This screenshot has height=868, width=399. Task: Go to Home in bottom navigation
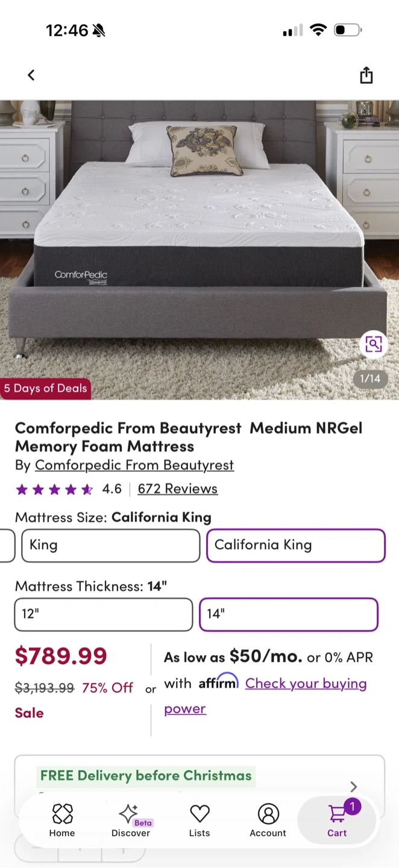pyautogui.click(x=62, y=820)
